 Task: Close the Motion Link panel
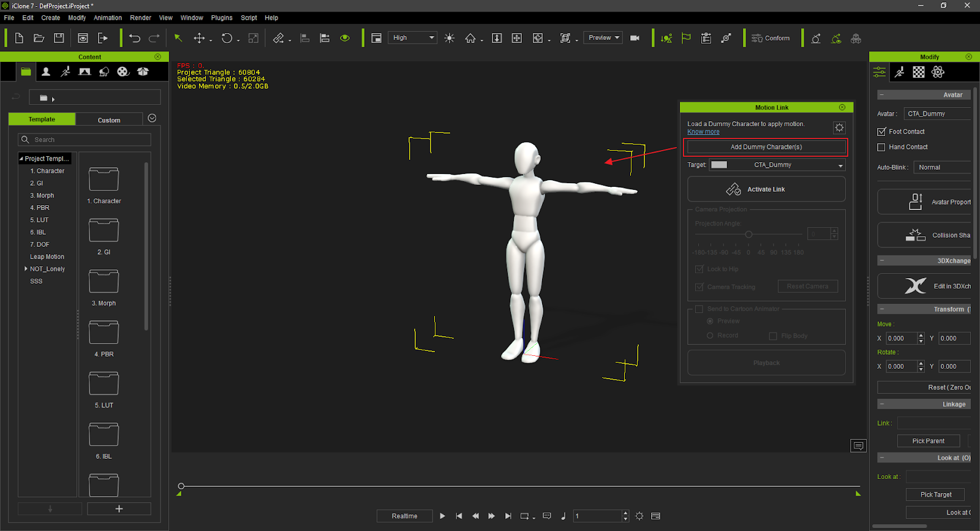842,107
